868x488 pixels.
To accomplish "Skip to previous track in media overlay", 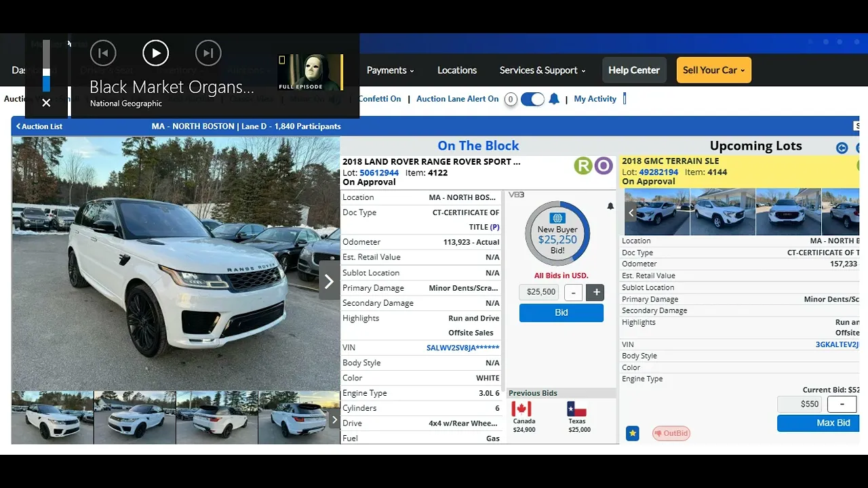I will 103,53.
